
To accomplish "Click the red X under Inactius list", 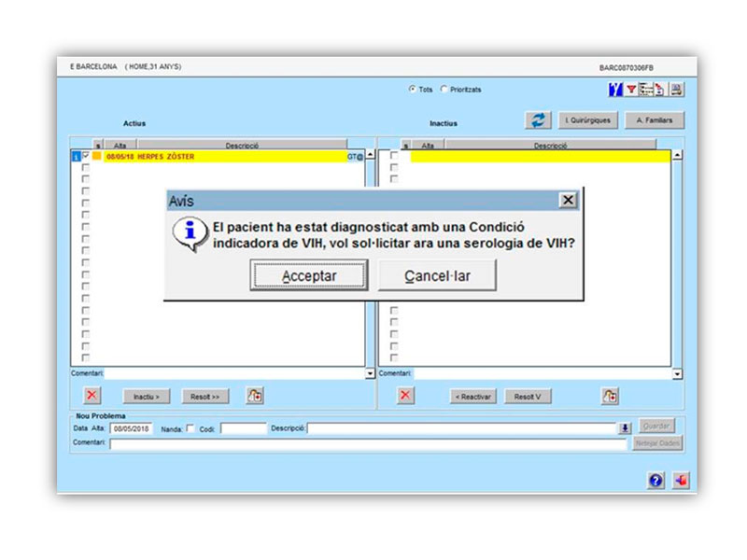I will 405,396.
